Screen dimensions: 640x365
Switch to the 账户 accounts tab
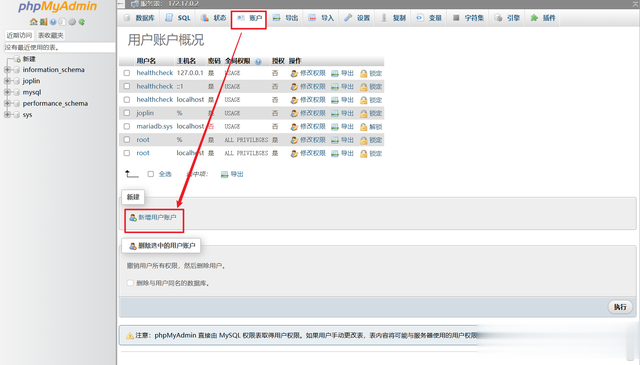[x=249, y=18]
